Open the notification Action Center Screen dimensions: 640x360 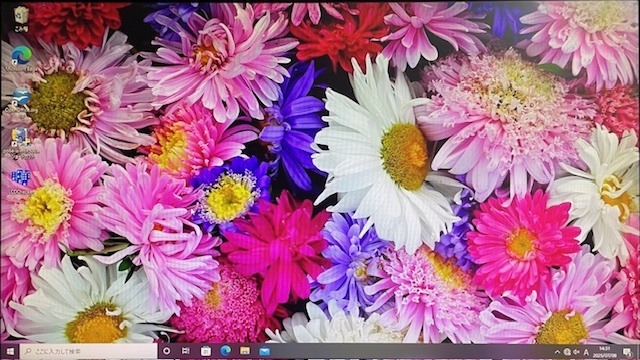point(627,352)
